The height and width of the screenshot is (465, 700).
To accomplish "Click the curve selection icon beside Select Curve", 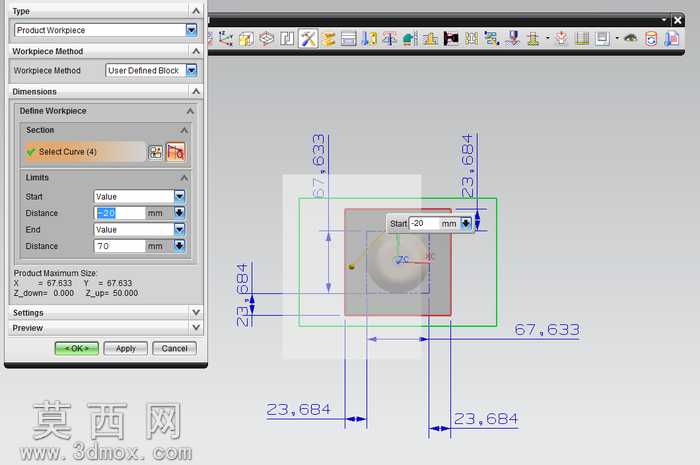I will (155, 152).
